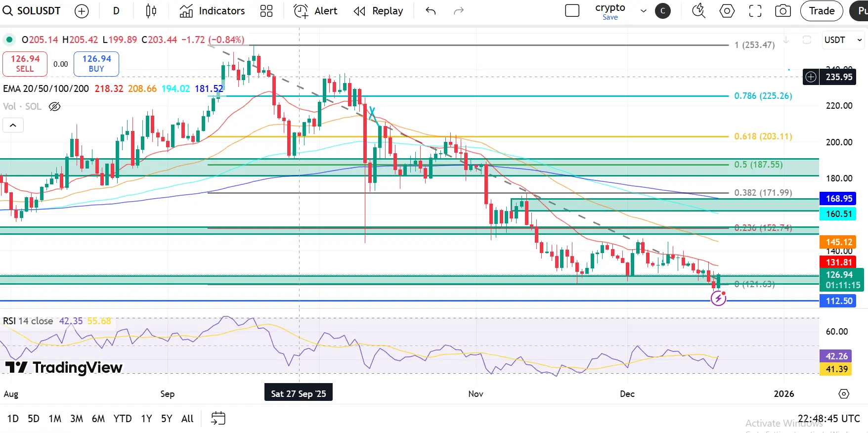The width and height of the screenshot is (868, 433).
Task: Select the 1D date range
Action: coord(13,419)
